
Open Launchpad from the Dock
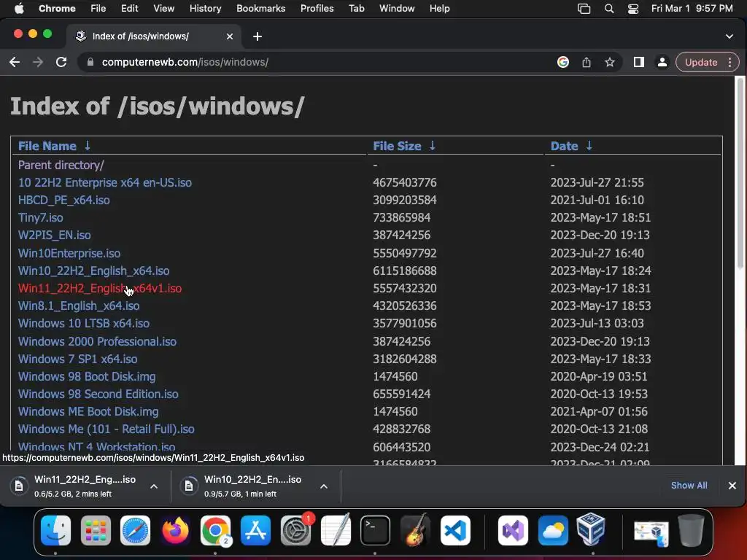coord(96,530)
